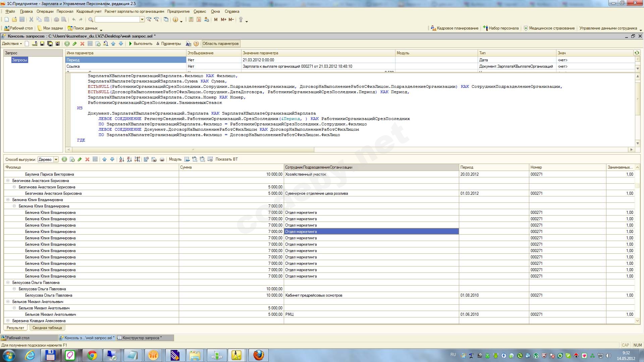The height and width of the screenshot is (362, 644).
Task: Click the green refresh icon in parameters header
Action: 637,53
